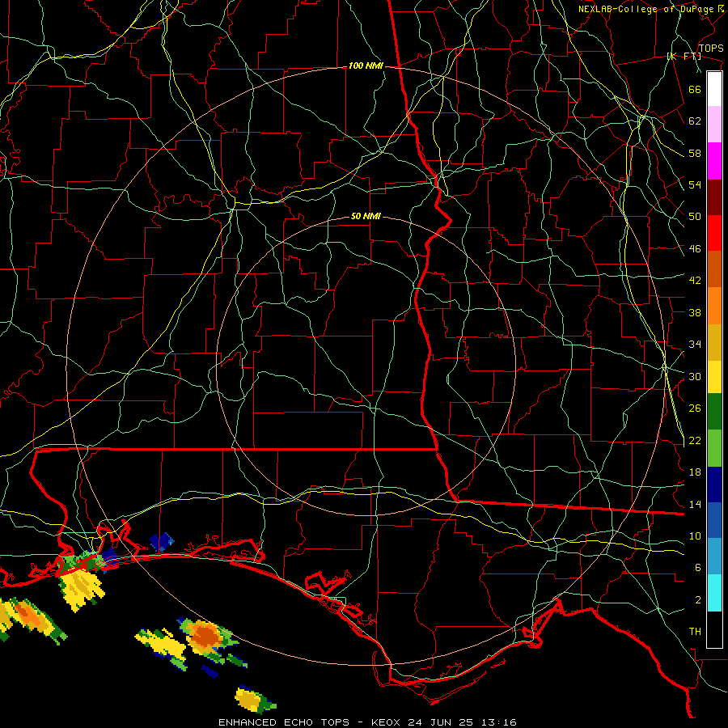Screen dimensions: 728x728
Task: Click the 30 value on the legend scale
Action: pos(695,376)
